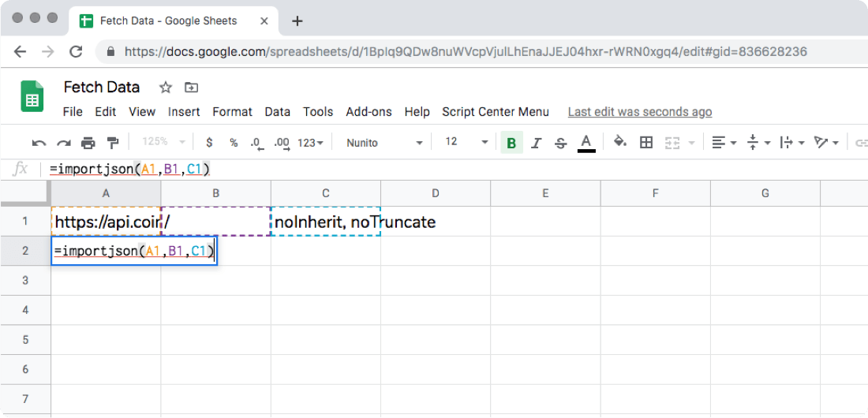Viewport: 868px width, 418px height.
Task: Toggle italic formatting
Action: [535, 143]
